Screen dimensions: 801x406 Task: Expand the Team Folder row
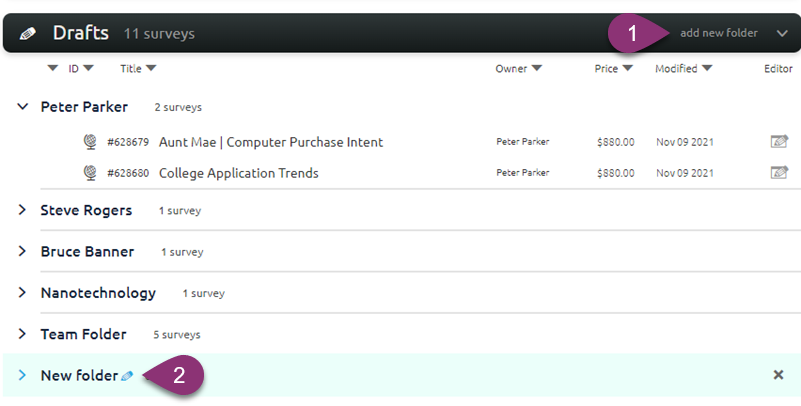(22, 334)
